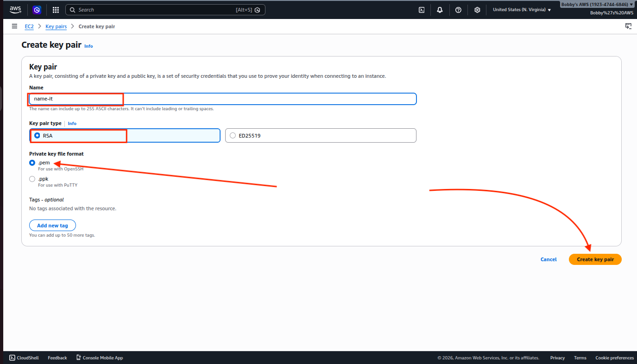Choose the .ppk private key format
The width and height of the screenshot is (637, 364).
point(32,179)
